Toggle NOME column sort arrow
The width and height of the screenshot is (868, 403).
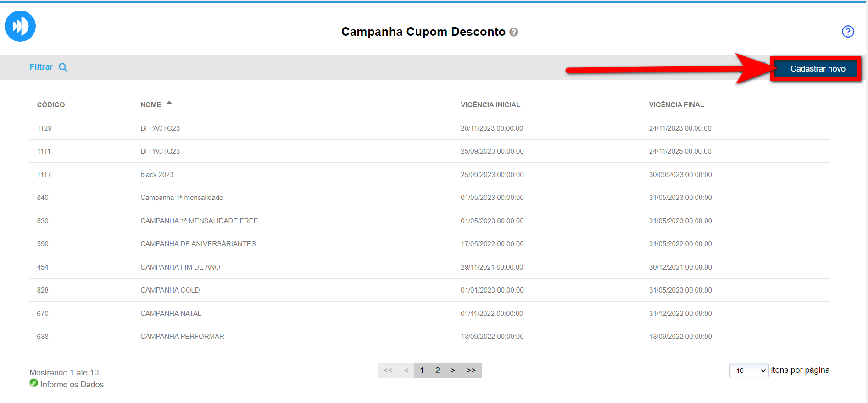click(x=169, y=103)
